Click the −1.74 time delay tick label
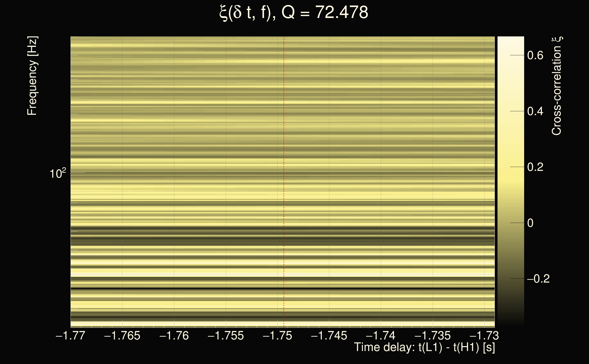The image size is (589, 364). tap(381, 336)
